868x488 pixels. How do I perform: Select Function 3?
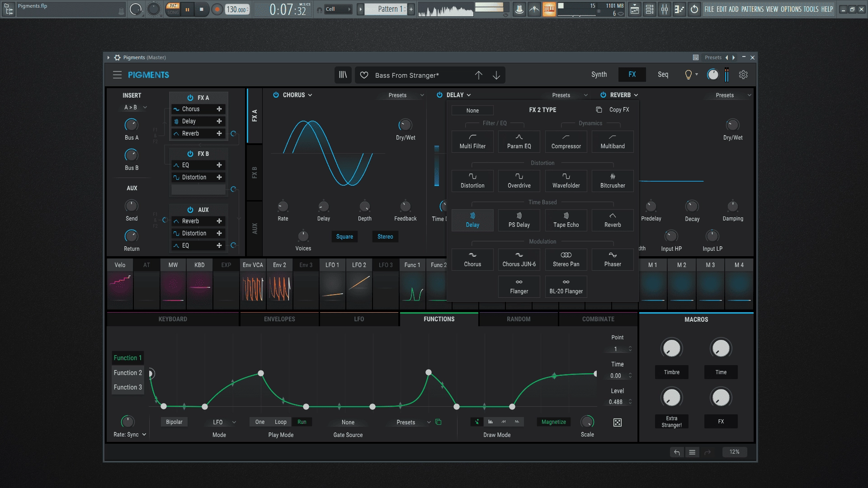(x=128, y=387)
